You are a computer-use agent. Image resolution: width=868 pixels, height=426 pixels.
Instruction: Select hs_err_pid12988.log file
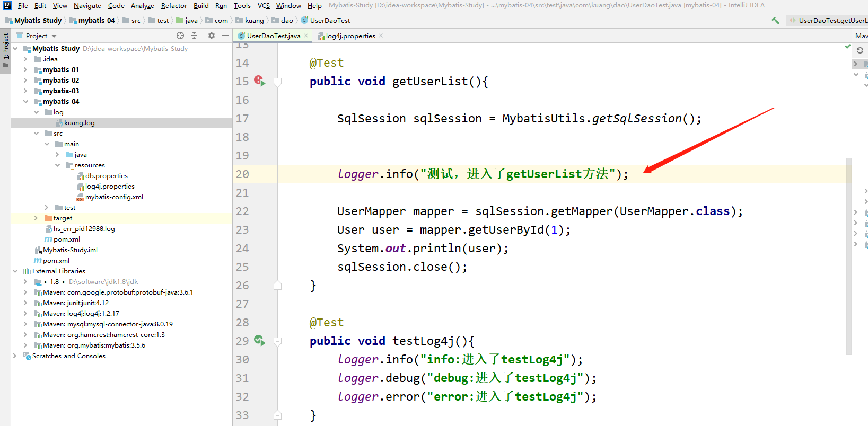pos(84,228)
